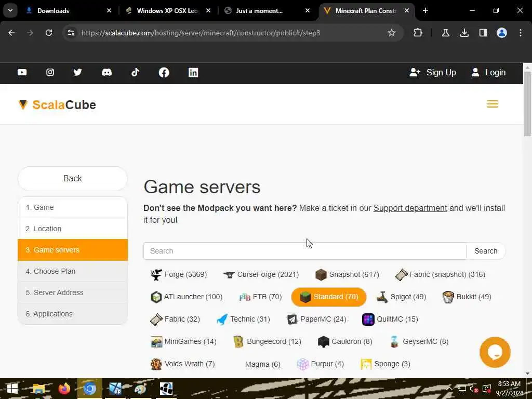
Task: Go to step 4. Choose Plan
Action: 73,271
